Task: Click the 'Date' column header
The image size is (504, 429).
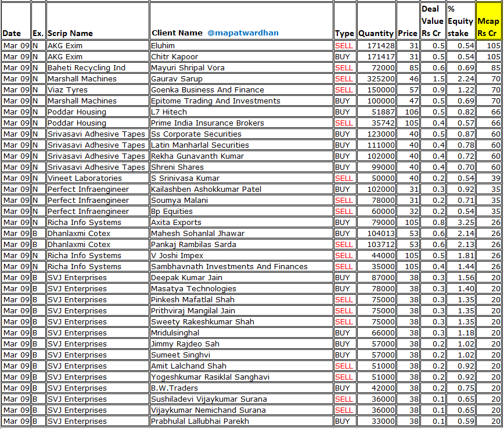Action: pyautogui.click(x=16, y=22)
